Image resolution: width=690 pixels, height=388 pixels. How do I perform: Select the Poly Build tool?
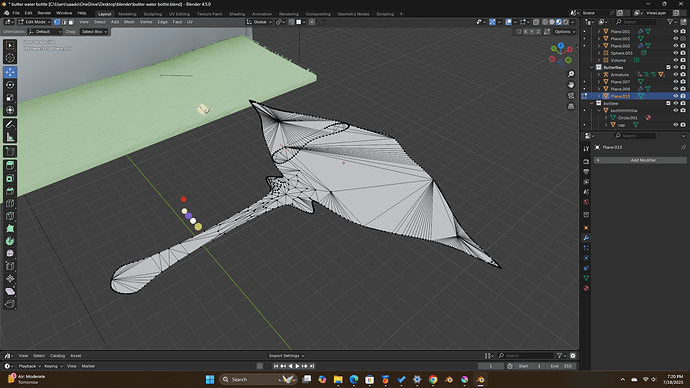click(x=10, y=228)
